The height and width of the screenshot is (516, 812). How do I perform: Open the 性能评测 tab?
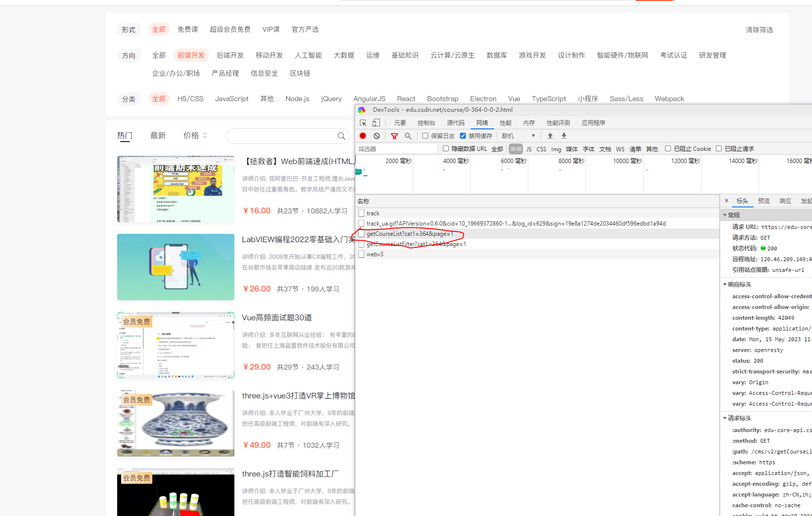pyautogui.click(x=558, y=123)
